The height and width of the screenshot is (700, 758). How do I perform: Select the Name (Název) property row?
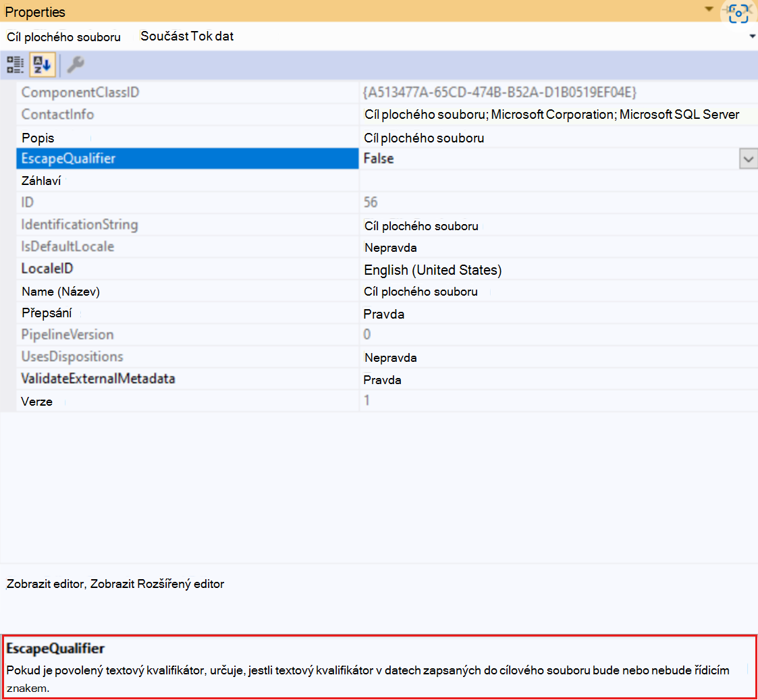tap(387, 292)
